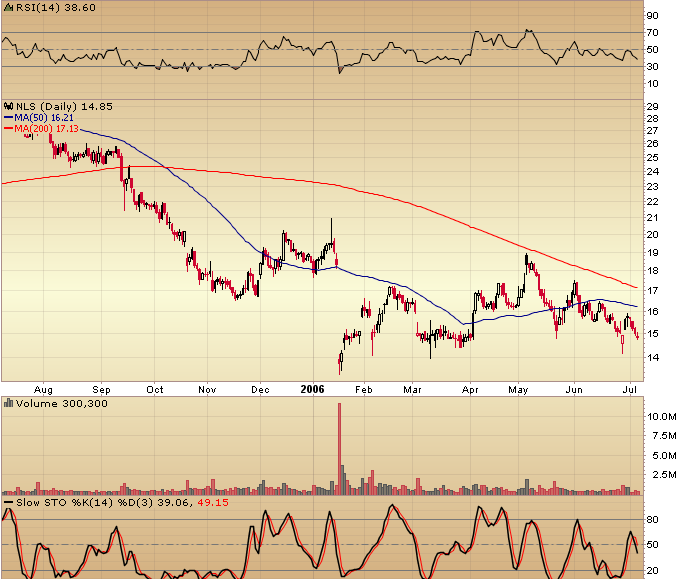Image resolution: width=680 pixels, height=579 pixels.
Task: Select the MA(50) 16.21 legend text
Action: coord(44,118)
